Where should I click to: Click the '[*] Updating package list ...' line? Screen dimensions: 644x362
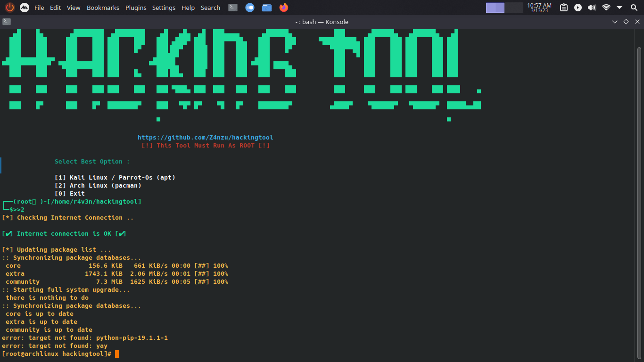click(x=57, y=250)
